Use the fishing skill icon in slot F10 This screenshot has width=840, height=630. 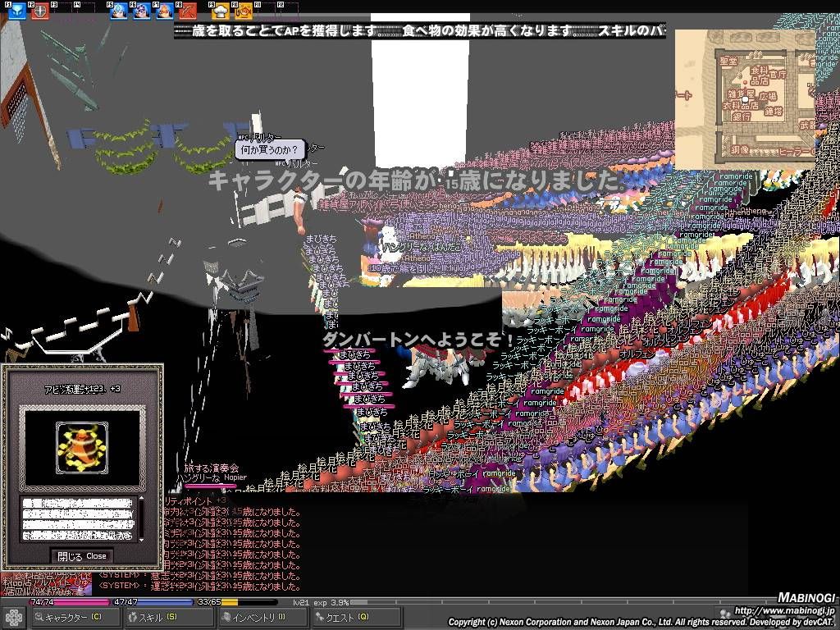[244, 10]
